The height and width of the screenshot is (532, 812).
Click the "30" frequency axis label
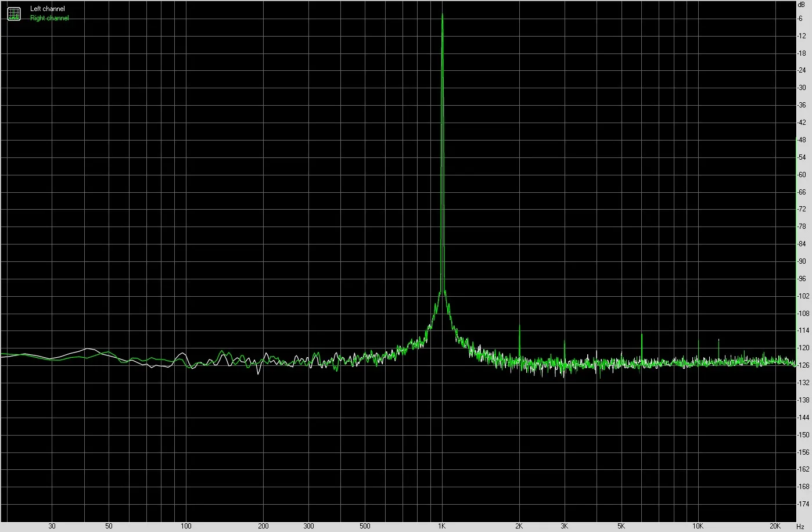tap(52, 526)
